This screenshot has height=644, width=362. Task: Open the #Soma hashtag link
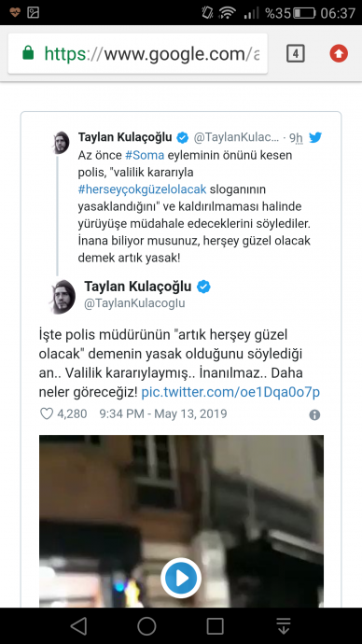pos(145,156)
